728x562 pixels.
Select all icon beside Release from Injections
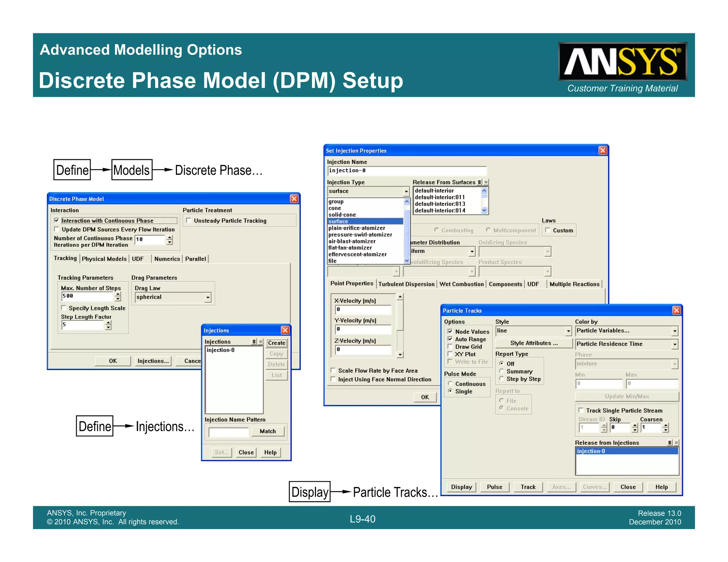coord(670,443)
